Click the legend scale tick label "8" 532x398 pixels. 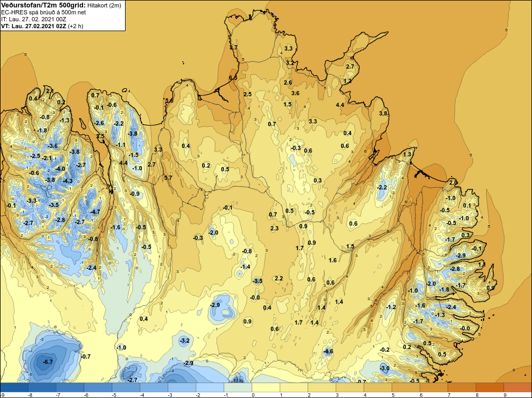pyautogui.click(x=477, y=395)
